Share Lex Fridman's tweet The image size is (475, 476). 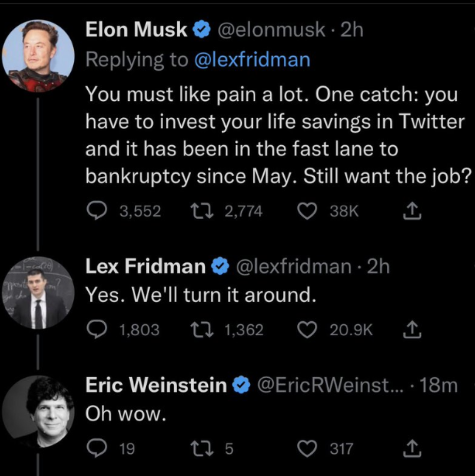pyautogui.click(x=412, y=330)
